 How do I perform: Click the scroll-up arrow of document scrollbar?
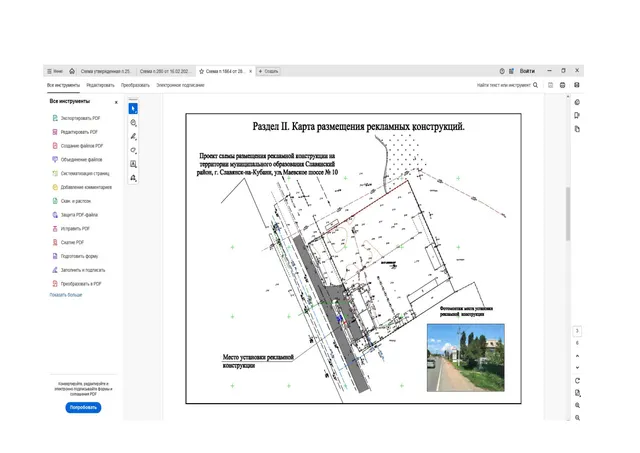coord(568,97)
